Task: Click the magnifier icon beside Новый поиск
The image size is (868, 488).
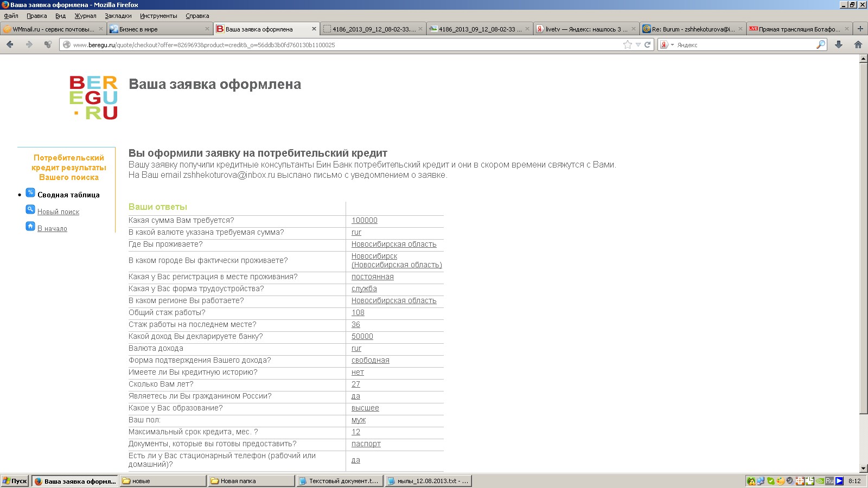Action: [x=30, y=210]
